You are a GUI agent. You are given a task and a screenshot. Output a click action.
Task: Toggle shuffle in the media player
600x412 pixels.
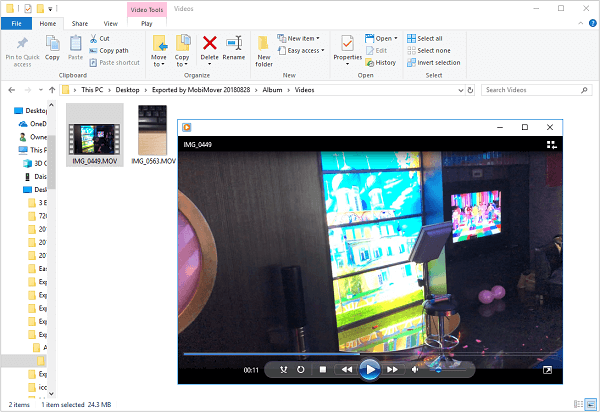pyautogui.click(x=283, y=369)
